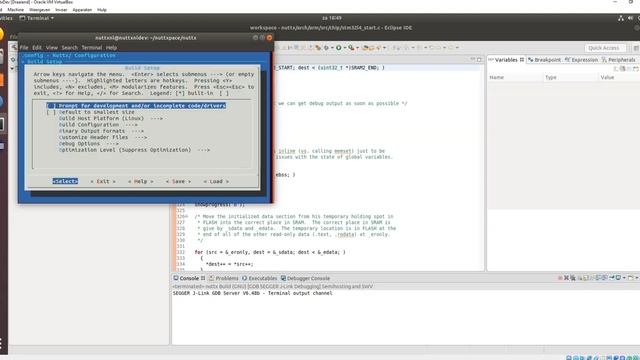Image resolution: width=640 pixels, height=360 pixels.
Task: Open 'Binary Output Formats' submenu
Action: [101, 131]
